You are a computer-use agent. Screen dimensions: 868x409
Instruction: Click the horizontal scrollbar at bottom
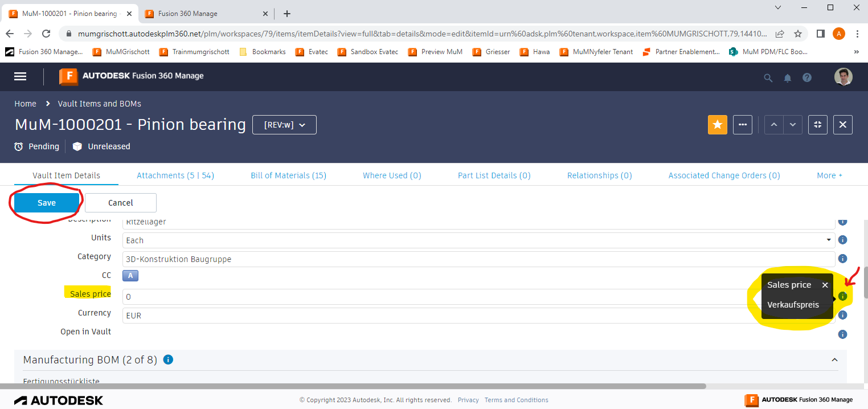pyautogui.click(x=353, y=386)
